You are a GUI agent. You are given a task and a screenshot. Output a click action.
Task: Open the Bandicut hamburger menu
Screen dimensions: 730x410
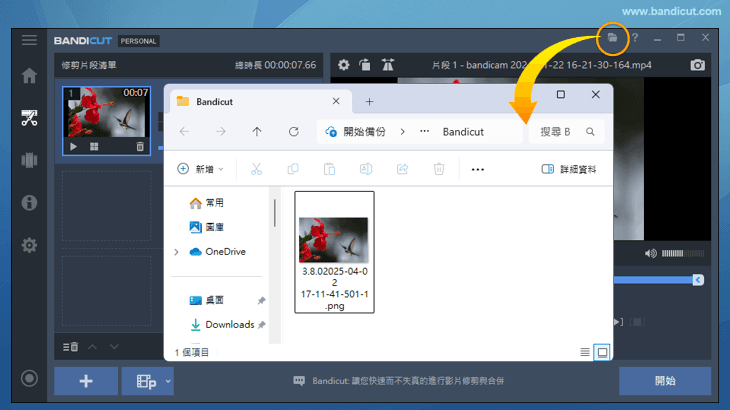pos(29,39)
